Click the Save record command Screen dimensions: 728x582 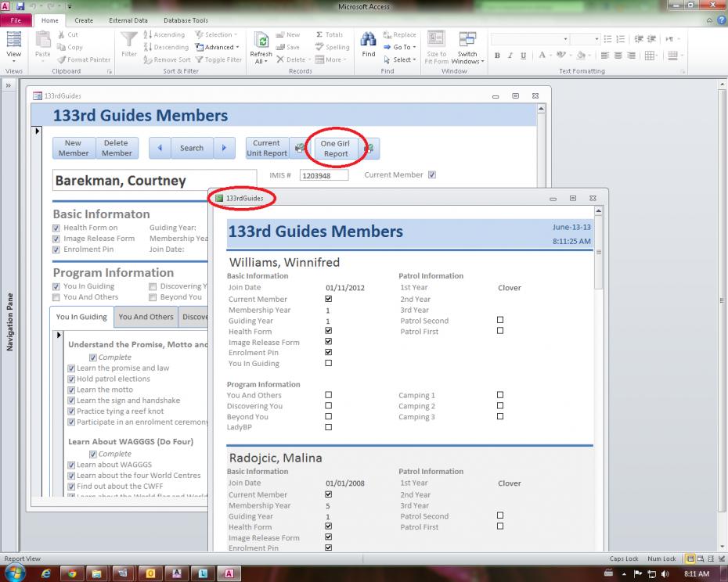click(x=288, y=47)
